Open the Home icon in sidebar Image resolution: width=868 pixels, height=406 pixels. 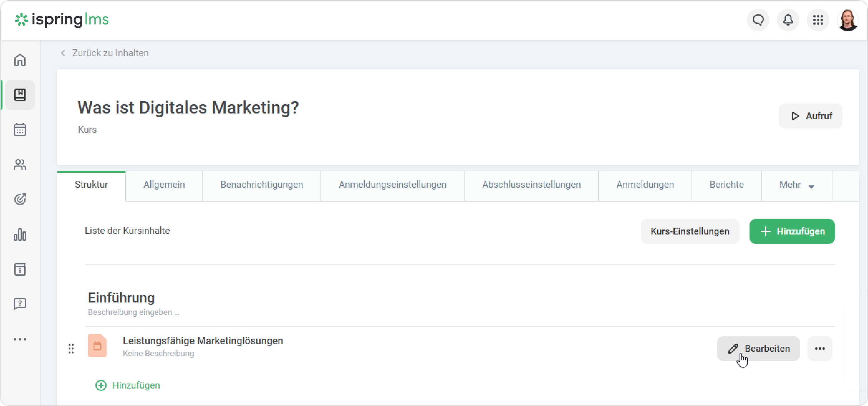point(20,60)
